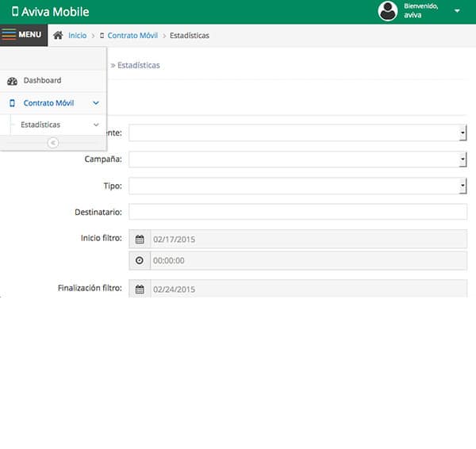Click calendar icon for Inicio filtro
This screenshot has width=476, height=449.
click(140, 240)
